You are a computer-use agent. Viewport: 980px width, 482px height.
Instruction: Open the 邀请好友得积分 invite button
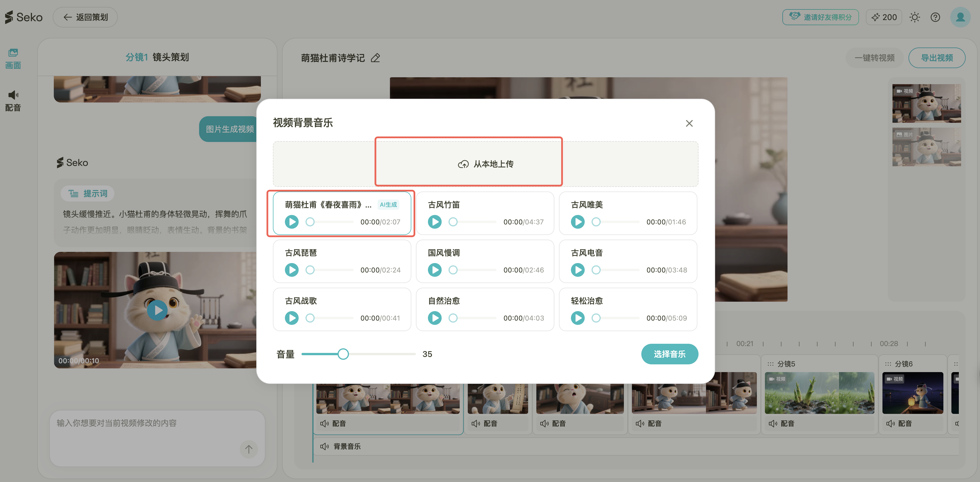pos(820,17)
